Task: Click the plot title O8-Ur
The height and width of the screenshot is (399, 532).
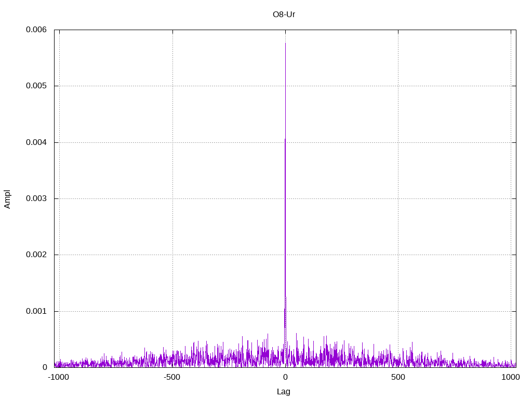Action: (284, 15)
